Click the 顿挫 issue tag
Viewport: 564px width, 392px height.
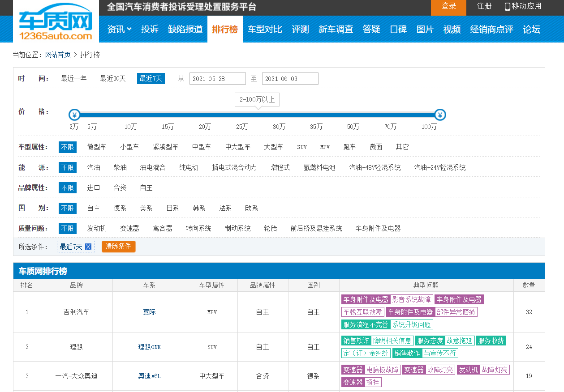tap(373, 383)
